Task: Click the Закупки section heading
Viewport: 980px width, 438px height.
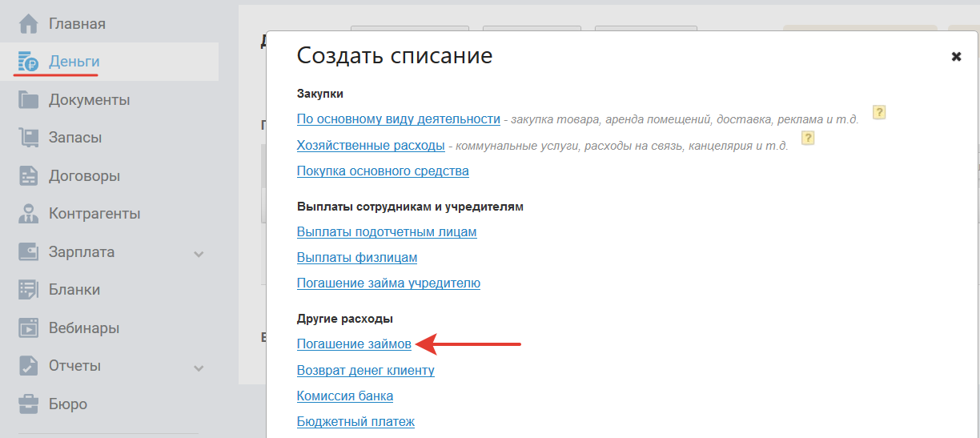Action: coord(320,94)
